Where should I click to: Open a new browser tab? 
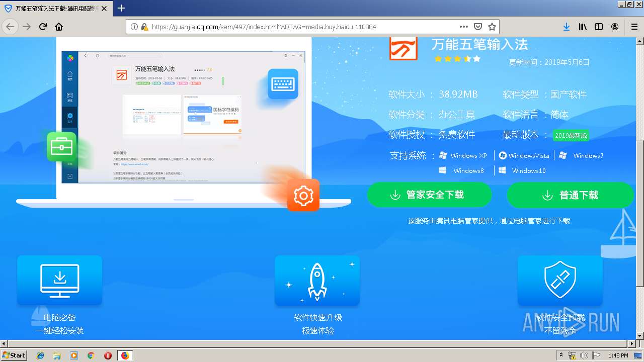tap(121, 8)
